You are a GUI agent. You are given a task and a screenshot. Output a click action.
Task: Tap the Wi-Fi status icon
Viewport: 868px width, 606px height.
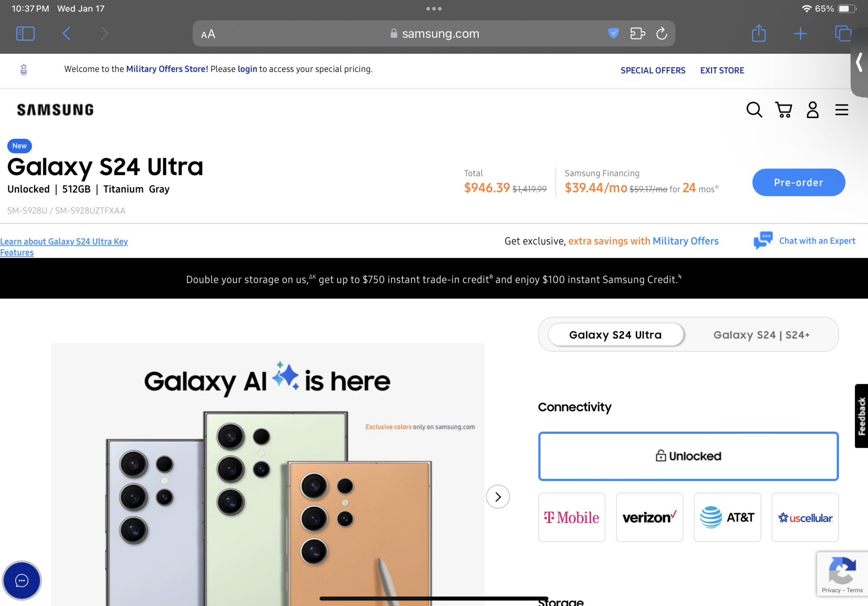(806, 9)
